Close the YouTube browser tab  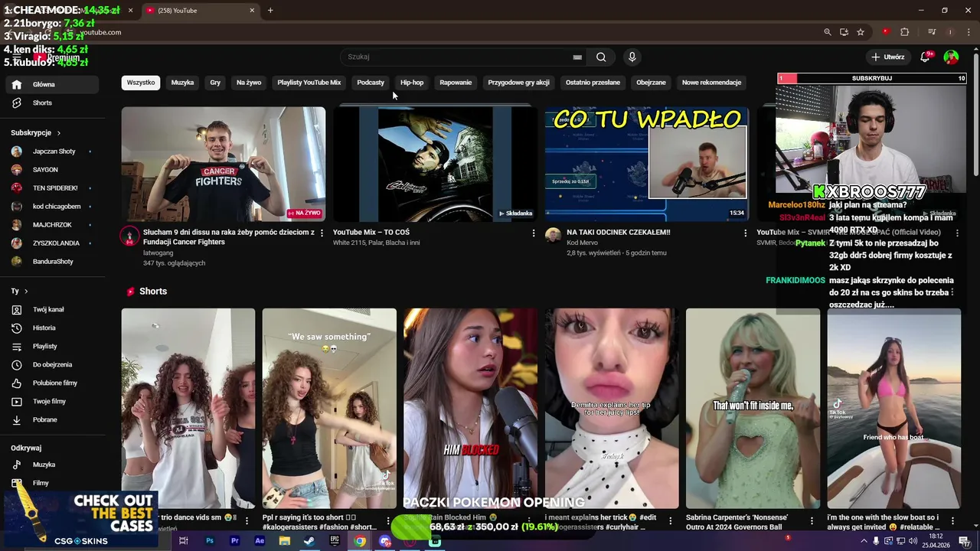pos(252,11)
